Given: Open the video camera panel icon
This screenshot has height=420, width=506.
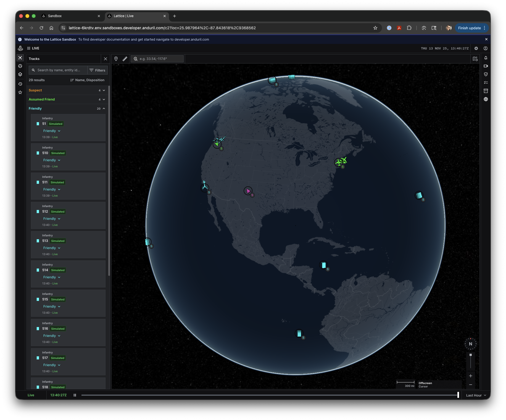Looking at the screenshot, I should coord(486,66).
